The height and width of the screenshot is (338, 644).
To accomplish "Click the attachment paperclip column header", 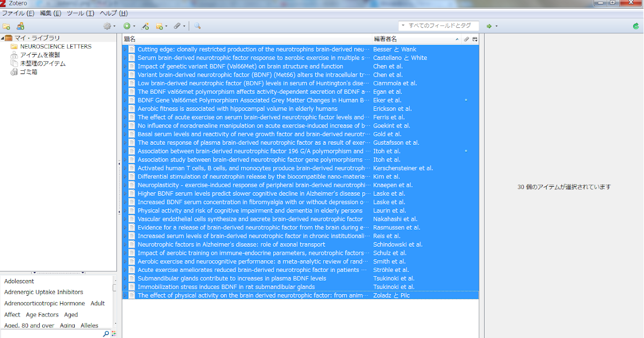I will pyautogui.click(x=466, y=39).
